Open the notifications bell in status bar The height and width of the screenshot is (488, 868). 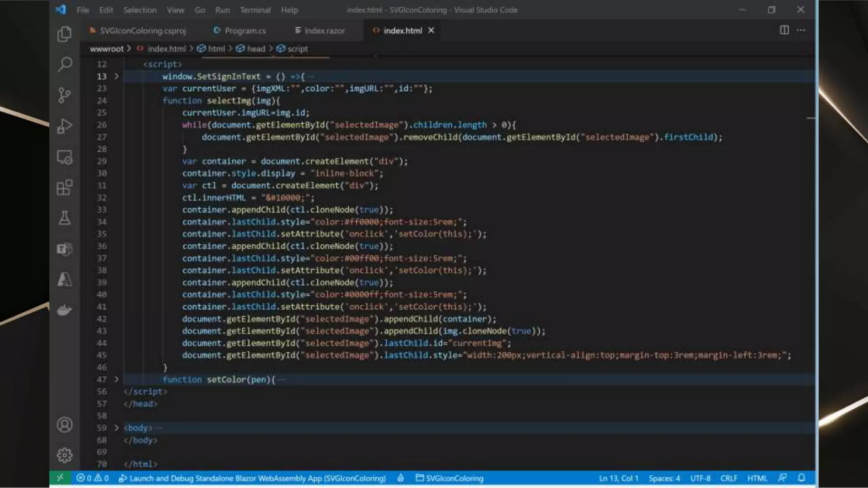coord(801,478)
